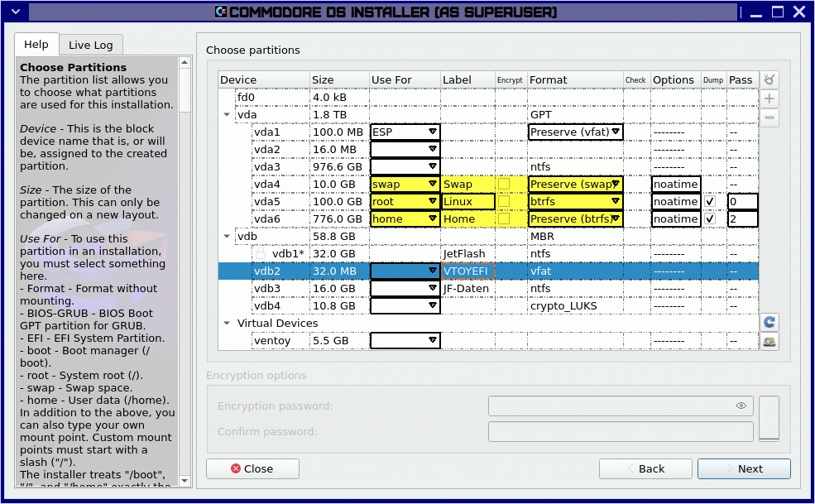
Task: Remove a partition with the minus icon
Action: click(x=769, y=118)
